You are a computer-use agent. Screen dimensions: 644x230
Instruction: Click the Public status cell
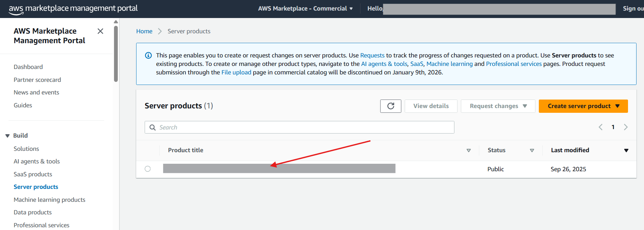(x=496, y=169)
